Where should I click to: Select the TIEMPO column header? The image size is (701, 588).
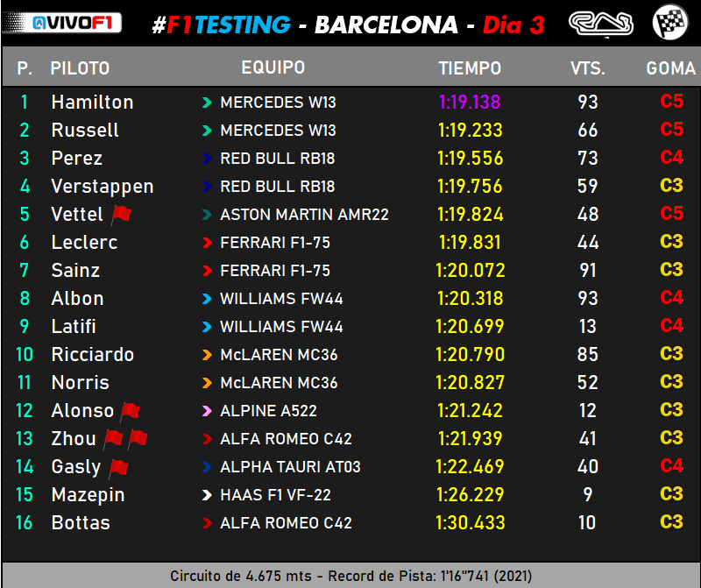[x=470, y=68]
